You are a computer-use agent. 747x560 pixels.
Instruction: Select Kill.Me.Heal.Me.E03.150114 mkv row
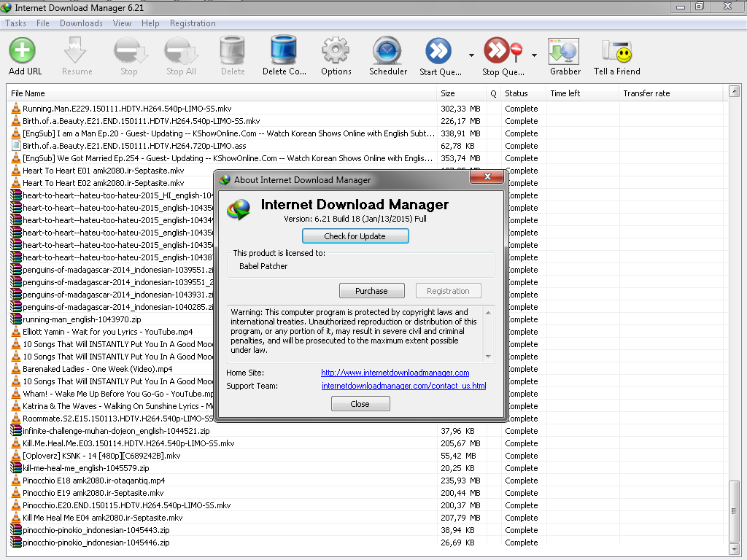pos(367,443)
